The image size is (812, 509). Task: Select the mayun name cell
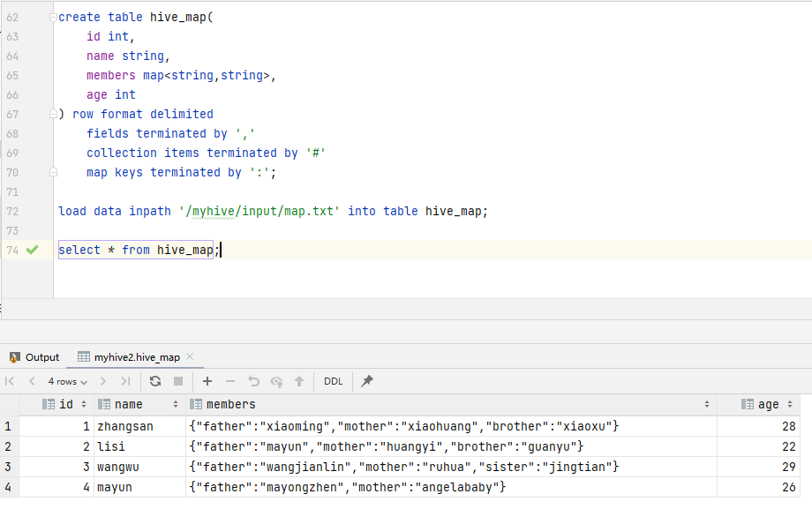point(139,487)
